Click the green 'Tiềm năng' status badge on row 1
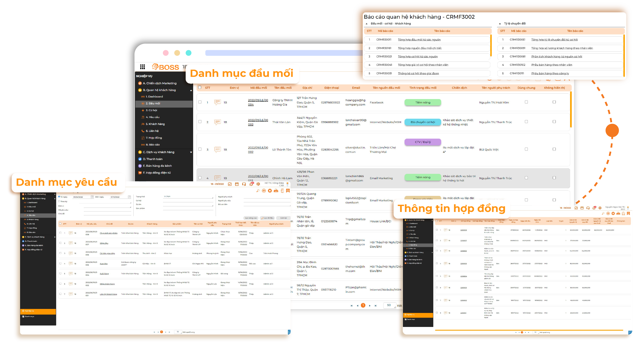Screen dimensions: 644x362 click(423, 102)
